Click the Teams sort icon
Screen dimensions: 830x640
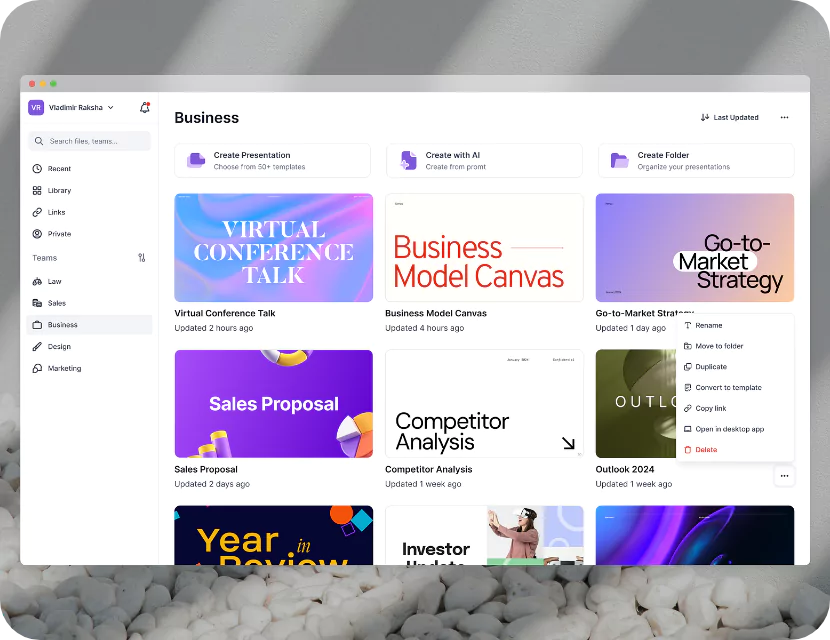click(x=141, y=258)
